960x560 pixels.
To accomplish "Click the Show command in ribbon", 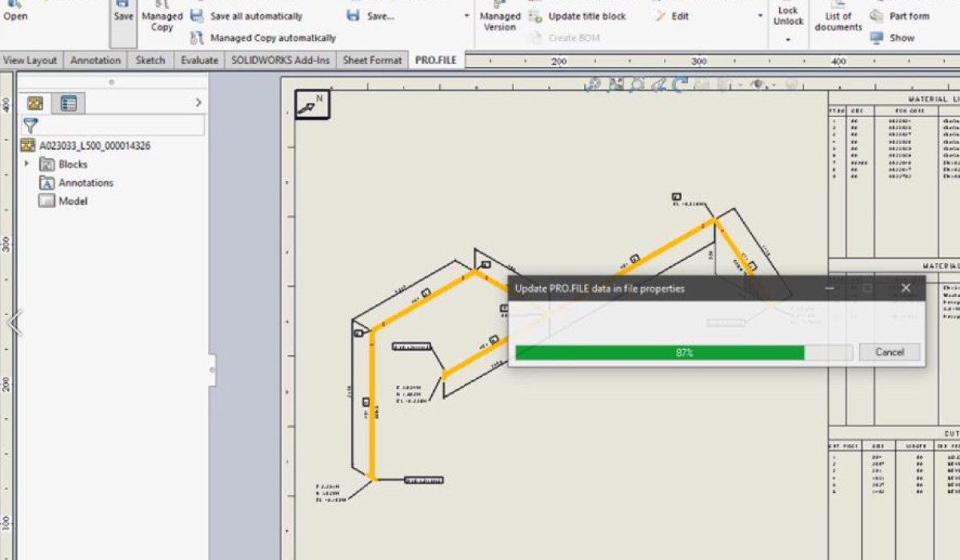I will (x=901, y=38).
